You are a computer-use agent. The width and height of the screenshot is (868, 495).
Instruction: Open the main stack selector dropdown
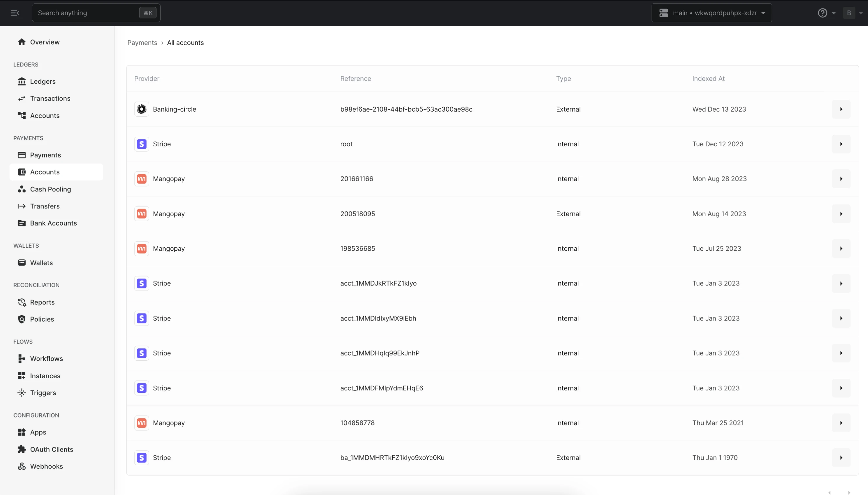711,13
